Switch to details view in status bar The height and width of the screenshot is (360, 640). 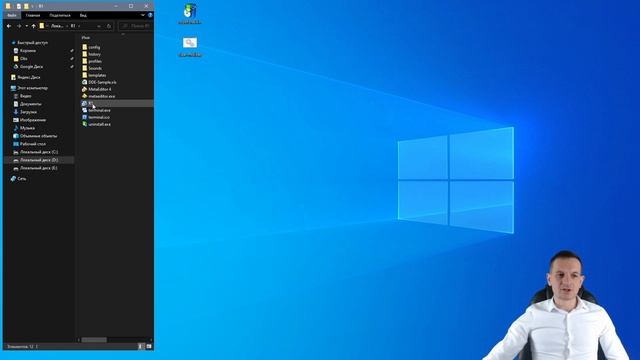tap(141, 346)
